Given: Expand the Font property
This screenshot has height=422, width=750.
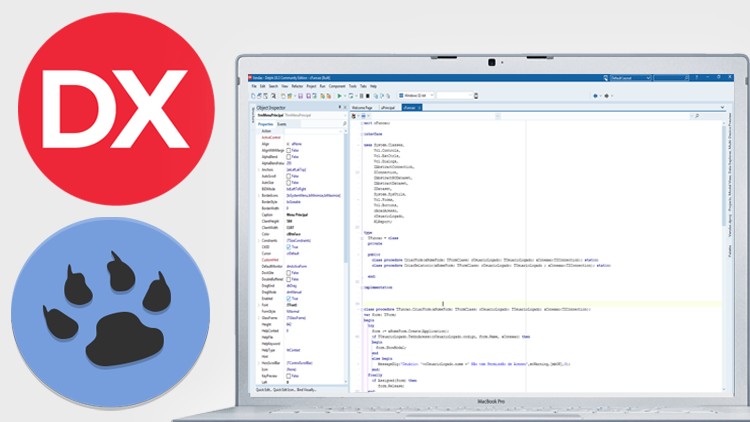Looking at the screenshot, I should click(259, 305).
